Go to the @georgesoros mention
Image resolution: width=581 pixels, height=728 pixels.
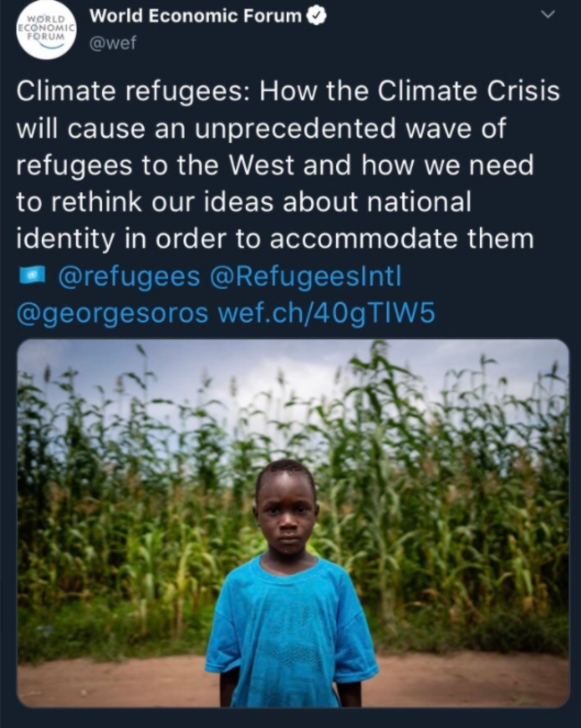(x=113, y=314)
